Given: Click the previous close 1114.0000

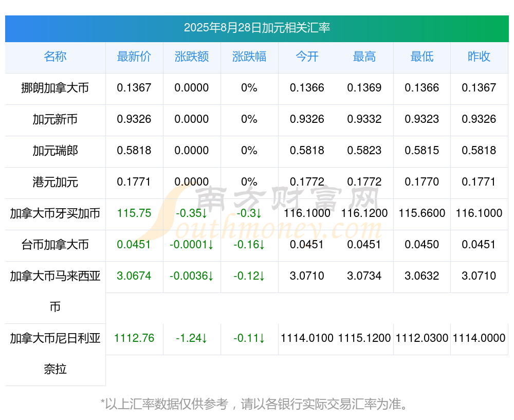Looking at the screenshot, I should pyautogui.click(x=479, y=338).
